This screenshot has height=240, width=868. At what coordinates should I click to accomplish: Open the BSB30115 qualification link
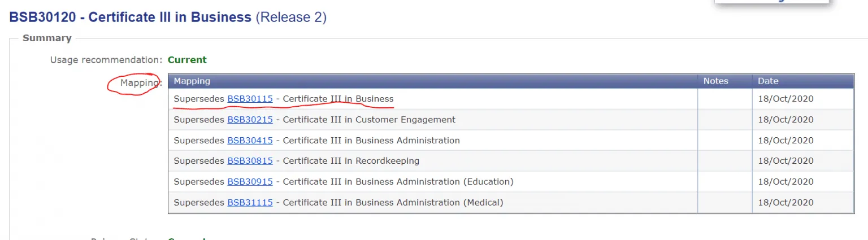[x=250, y=99]
